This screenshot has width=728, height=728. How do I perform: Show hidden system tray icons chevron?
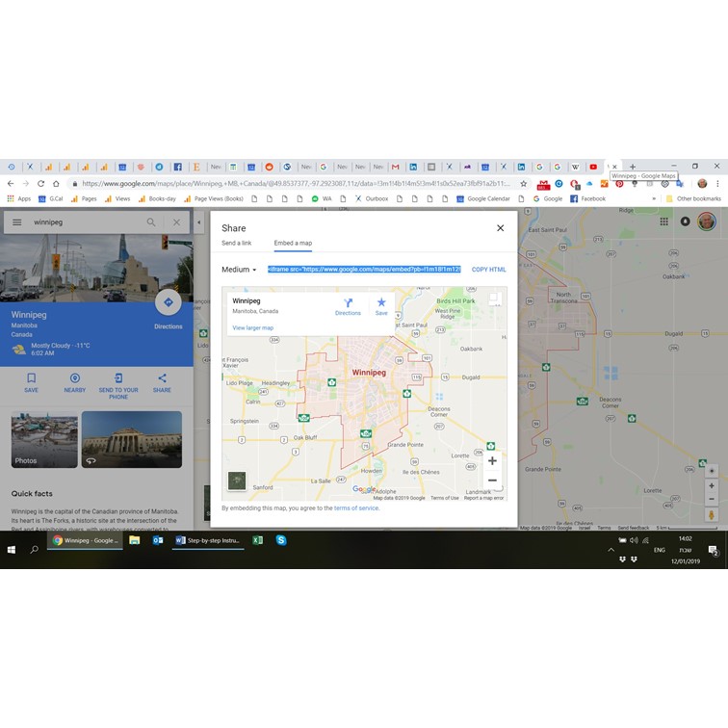point(611,550)
